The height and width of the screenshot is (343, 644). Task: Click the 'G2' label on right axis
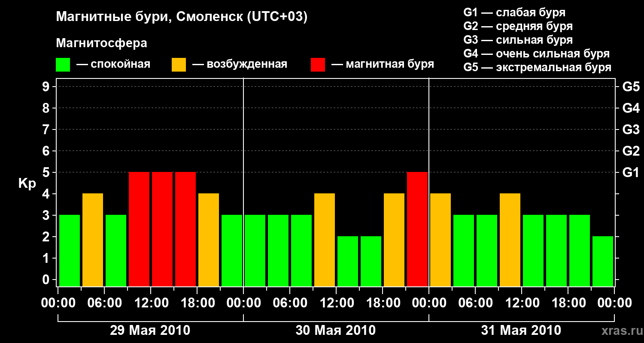tap(631, 151)
